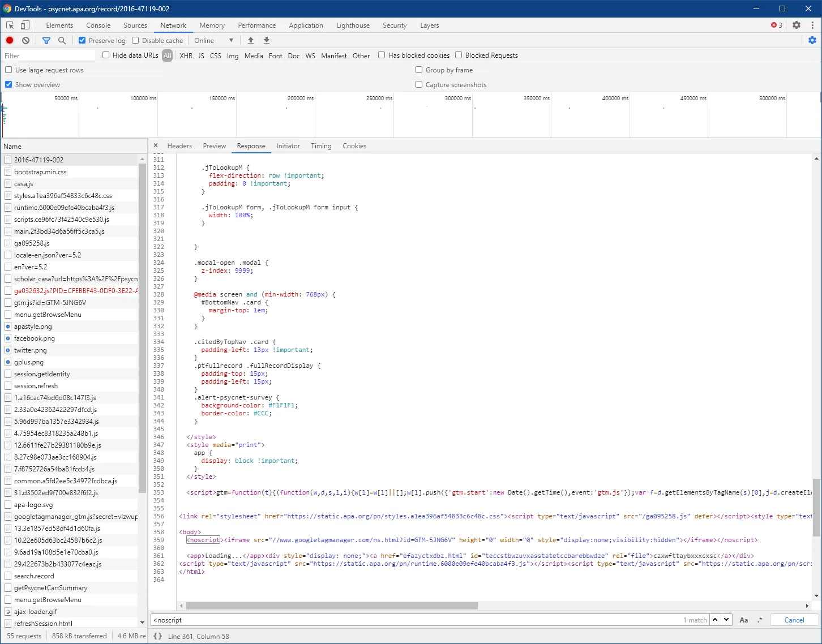Stop recording network log
This screenshot has height=644, width=822.
(x=10, y=41)
